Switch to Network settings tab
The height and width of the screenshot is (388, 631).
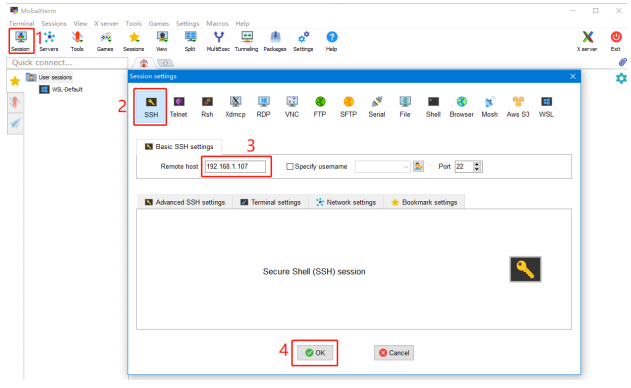pos(346,202)
